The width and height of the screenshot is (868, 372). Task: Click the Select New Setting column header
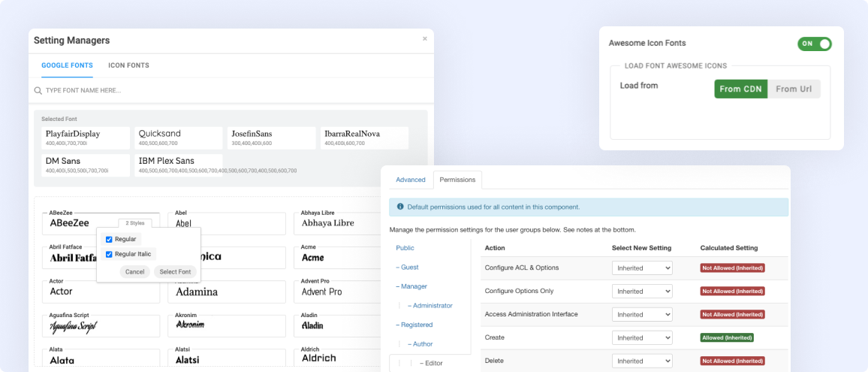point(641,248)
